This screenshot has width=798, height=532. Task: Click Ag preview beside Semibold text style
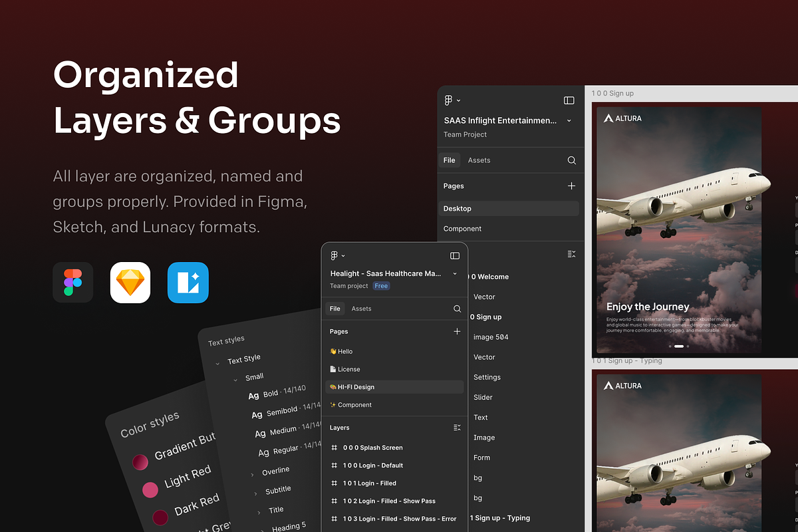point(257,415)
